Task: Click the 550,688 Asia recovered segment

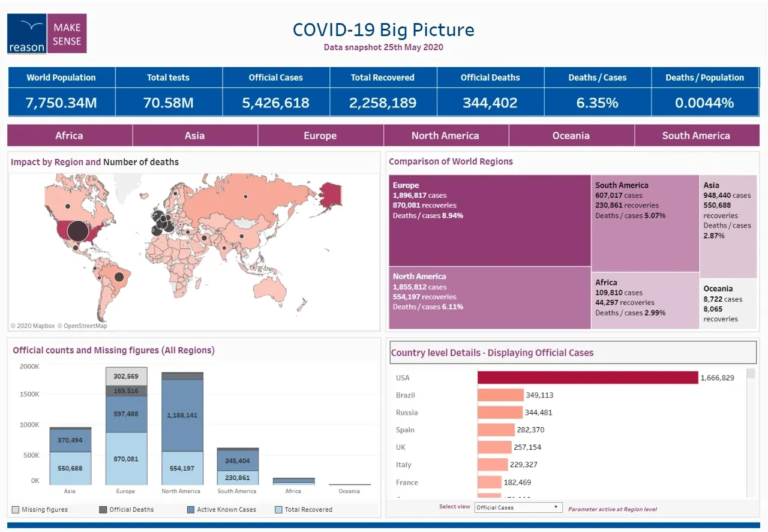Action: click(x=70, y=468)
